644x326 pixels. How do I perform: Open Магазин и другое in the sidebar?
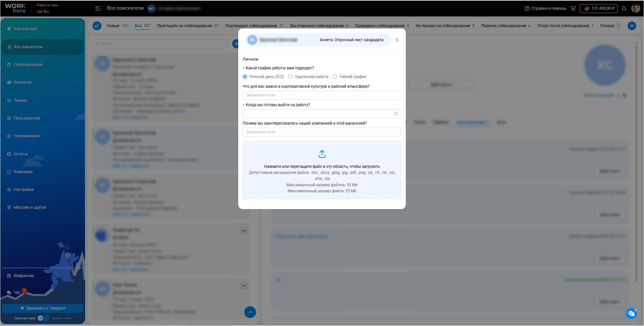click(43, 207)
